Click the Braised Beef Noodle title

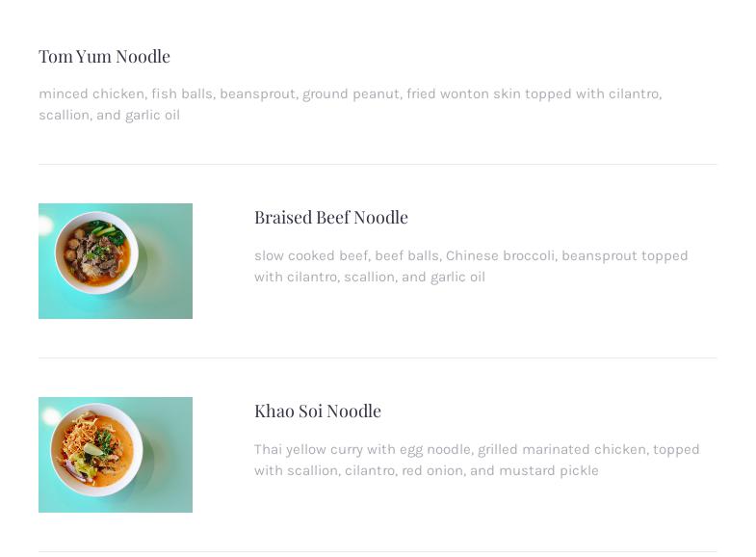(330, 218)
